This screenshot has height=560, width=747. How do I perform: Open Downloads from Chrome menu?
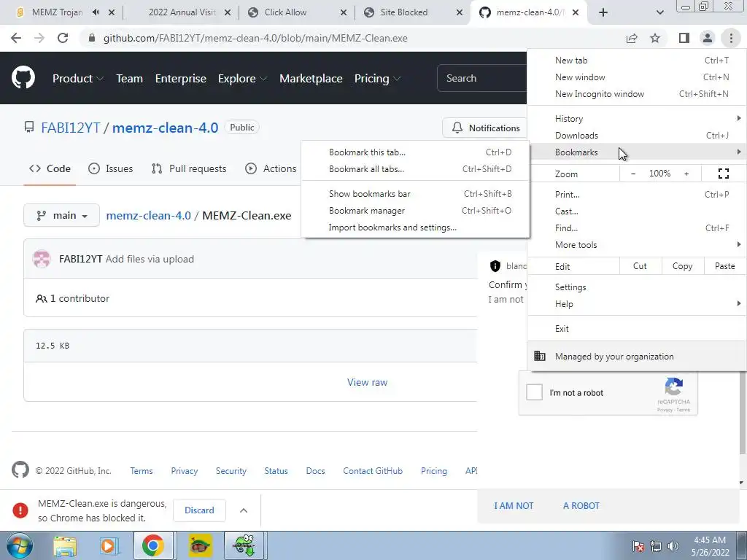637,135
